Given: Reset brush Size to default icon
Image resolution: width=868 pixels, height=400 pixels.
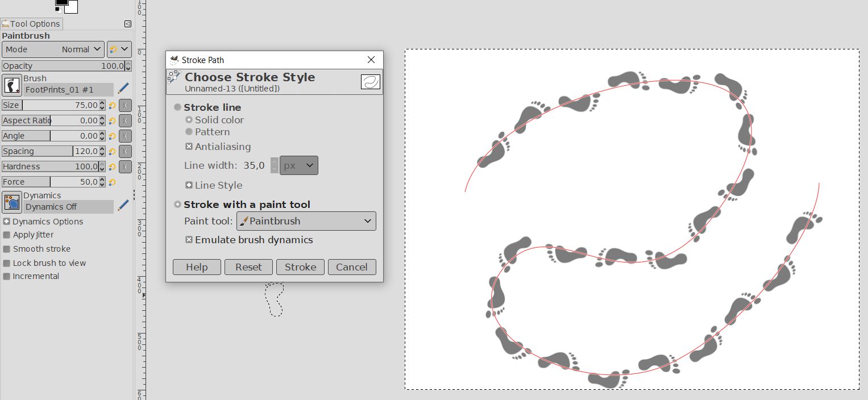Looking at the screenshot, I should [112, 105].
